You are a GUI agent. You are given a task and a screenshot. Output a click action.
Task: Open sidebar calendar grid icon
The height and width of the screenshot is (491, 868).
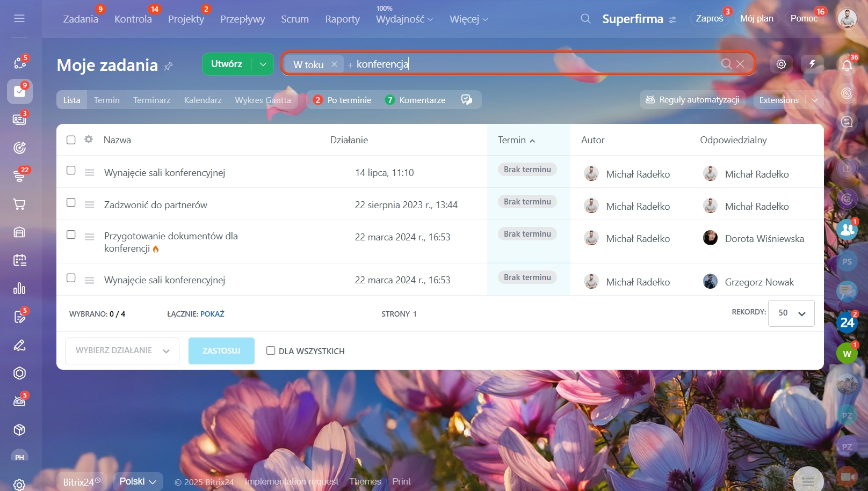(19, 260)
